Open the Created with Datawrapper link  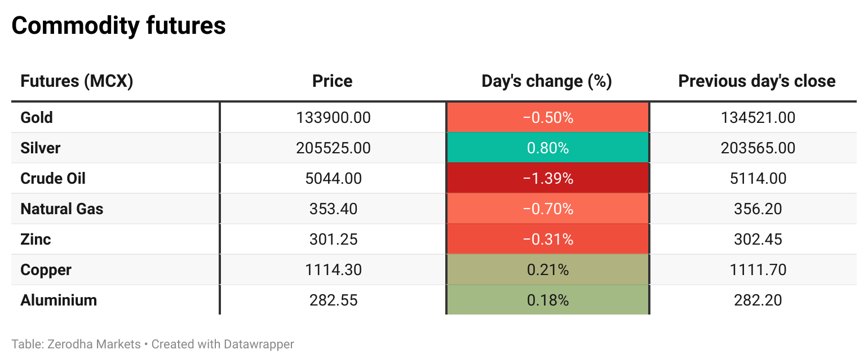pyautogui.click(x=223, y=344)
